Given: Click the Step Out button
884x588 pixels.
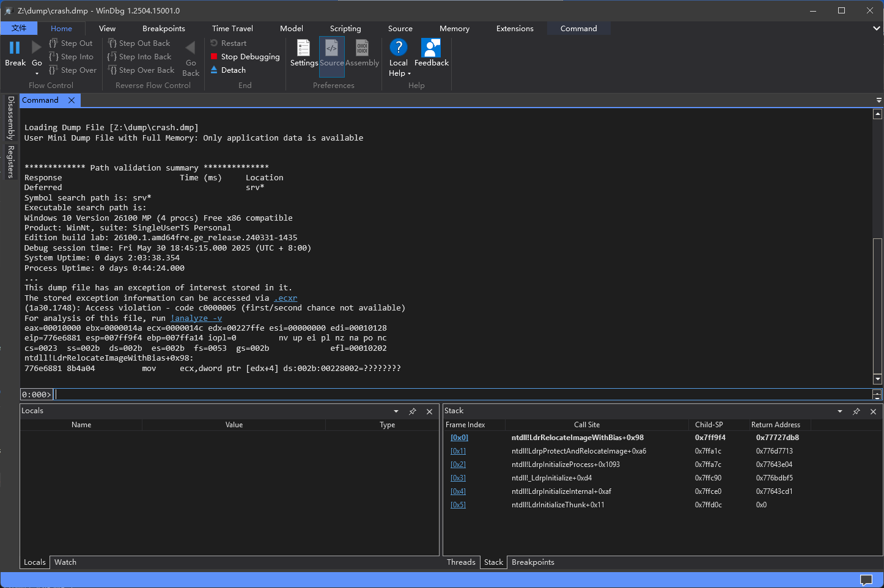Looking at the screenshot, I should (x=71, y=43).
